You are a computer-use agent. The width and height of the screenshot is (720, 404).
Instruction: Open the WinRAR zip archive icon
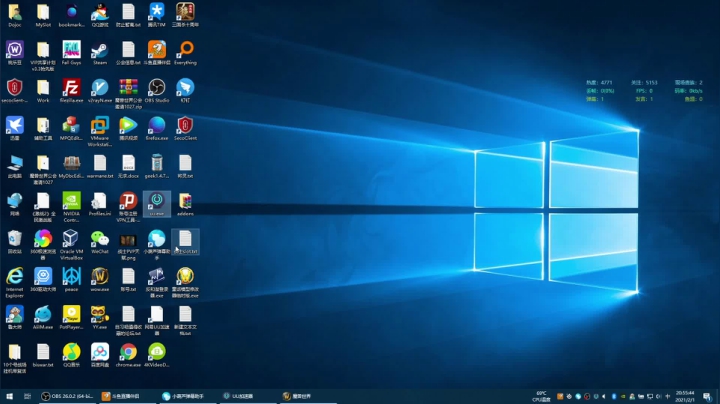click(x=128, y=94)
